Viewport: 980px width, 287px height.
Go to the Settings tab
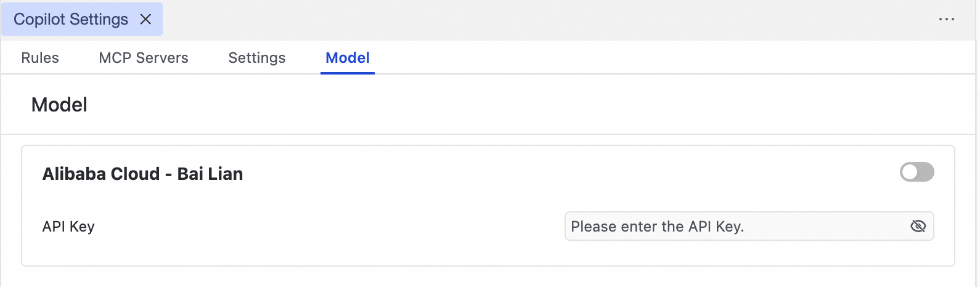coord(257,58)
